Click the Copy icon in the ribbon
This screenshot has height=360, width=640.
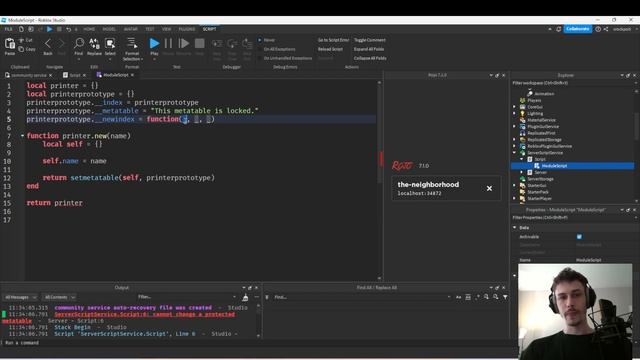(22, 49)
